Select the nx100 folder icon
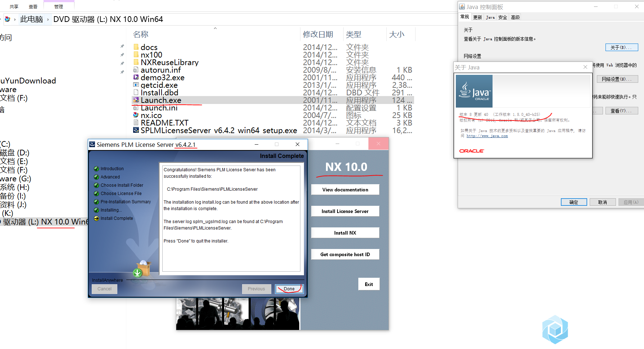The width and height of the screenshot is (644, 349). click(136, 54)
